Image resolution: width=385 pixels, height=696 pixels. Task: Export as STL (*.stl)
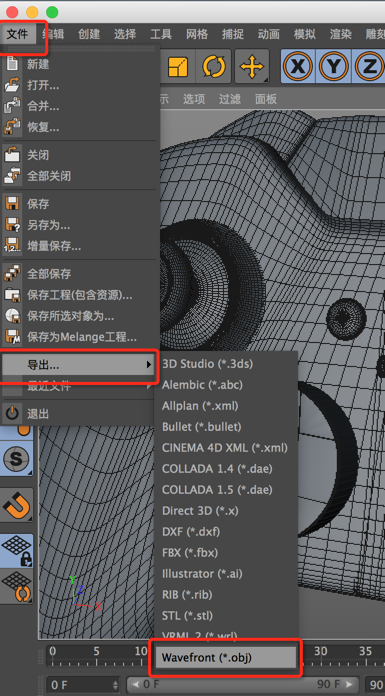(226, 616)
